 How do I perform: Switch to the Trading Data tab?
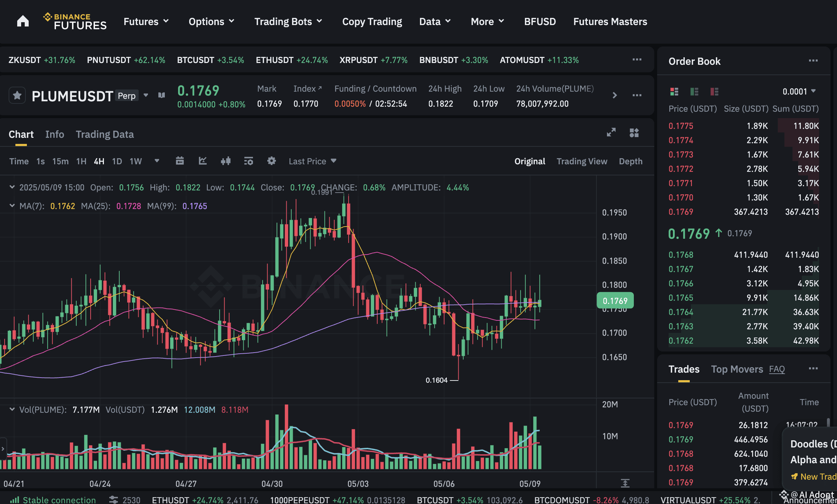point(105,134)
